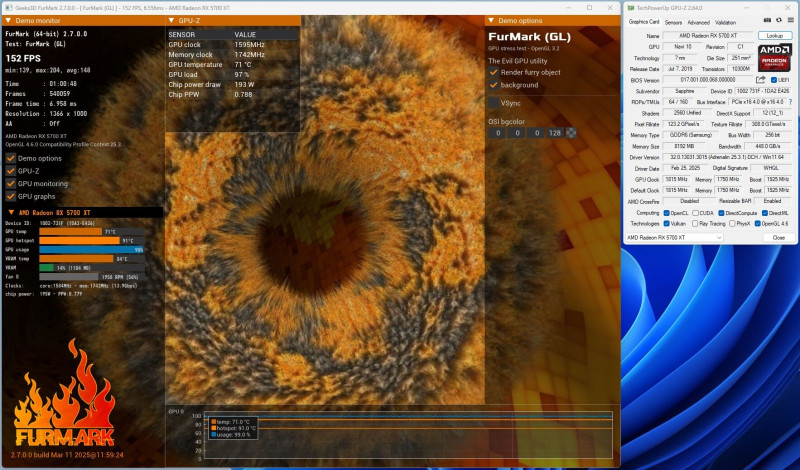Toggle the background checkbox

tap(493, 85)
